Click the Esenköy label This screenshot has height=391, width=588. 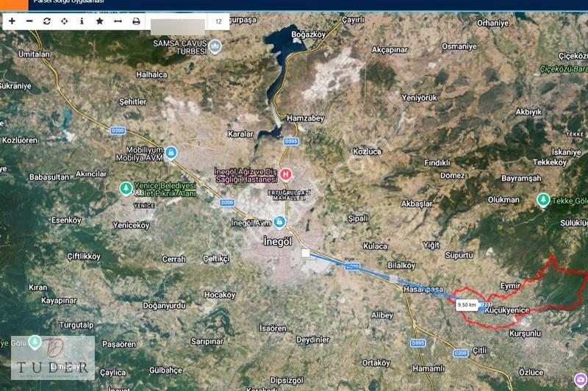(66, 220)
